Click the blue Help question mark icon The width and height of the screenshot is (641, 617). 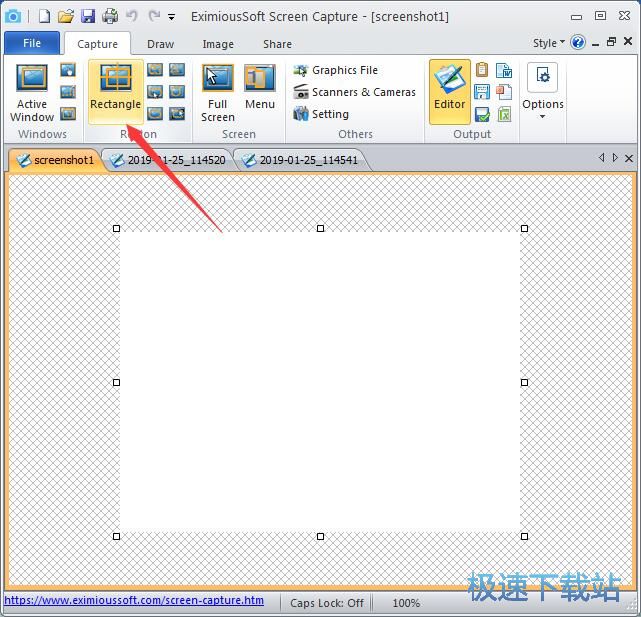(578, 42)
